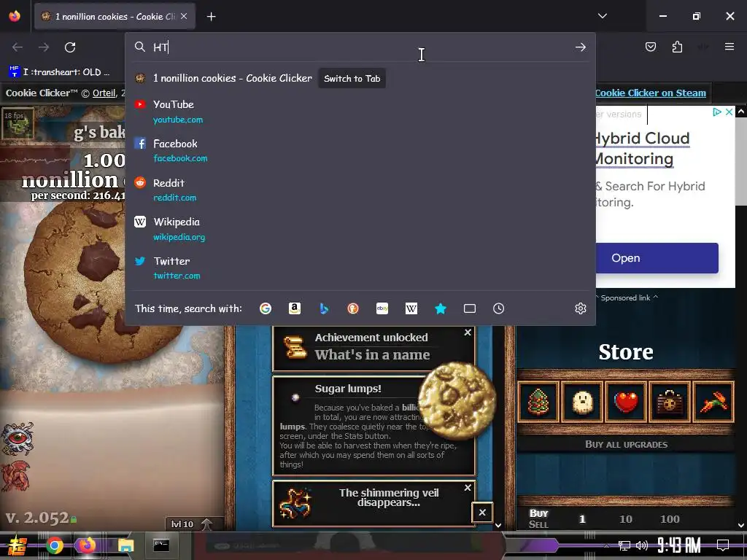747x560 pixels.
Task: Search history clock icon
Action: (x=499, y=308)
